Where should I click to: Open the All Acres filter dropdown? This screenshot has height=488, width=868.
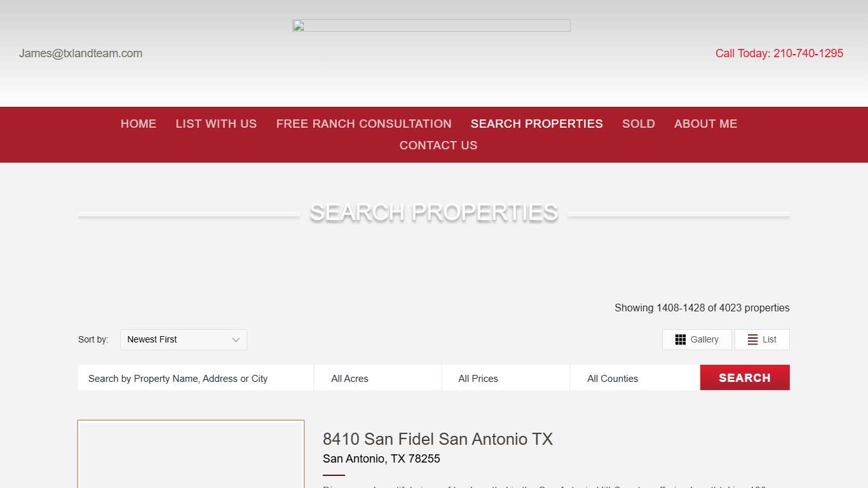377,377
